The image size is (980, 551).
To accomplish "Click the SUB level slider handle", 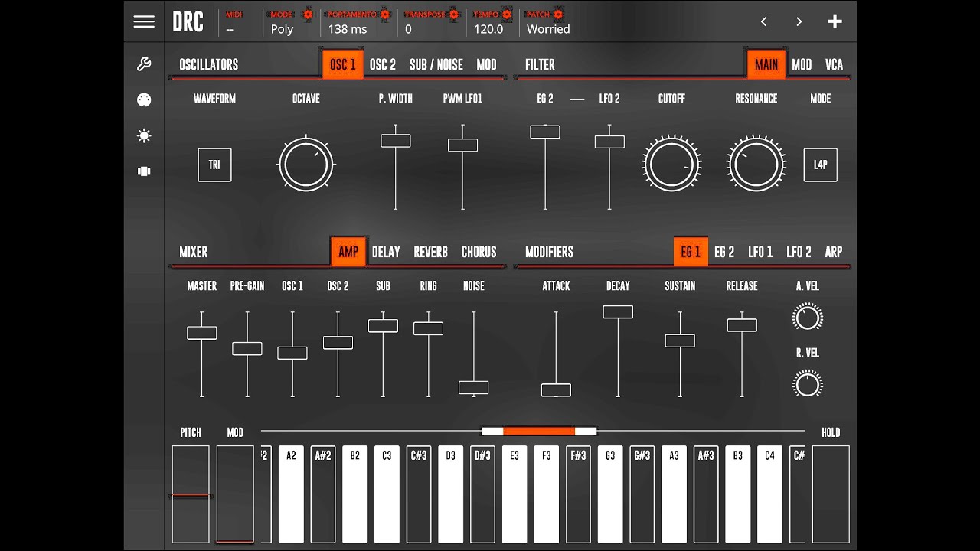I will coord(383,325).
